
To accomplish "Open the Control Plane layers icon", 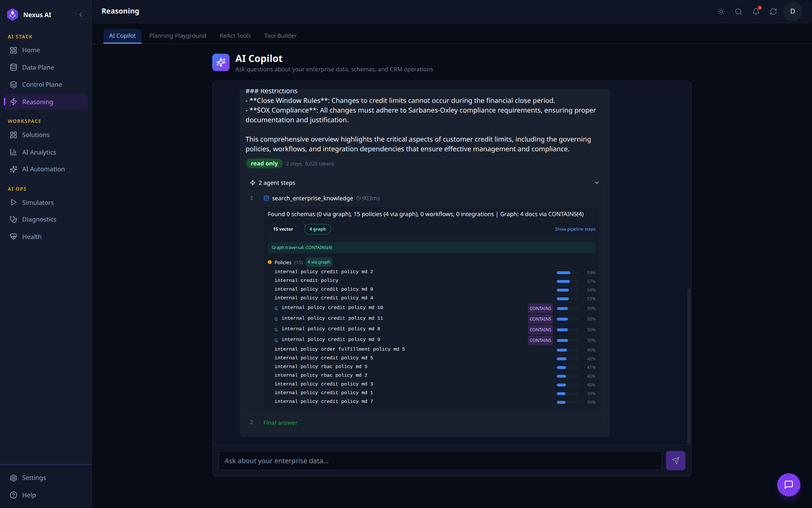I will [x=14, y=84].
